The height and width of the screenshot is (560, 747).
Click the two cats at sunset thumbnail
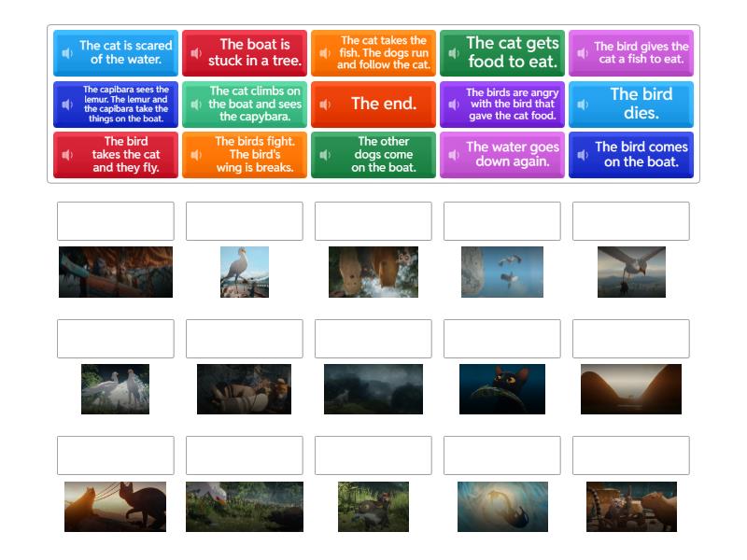115,507
